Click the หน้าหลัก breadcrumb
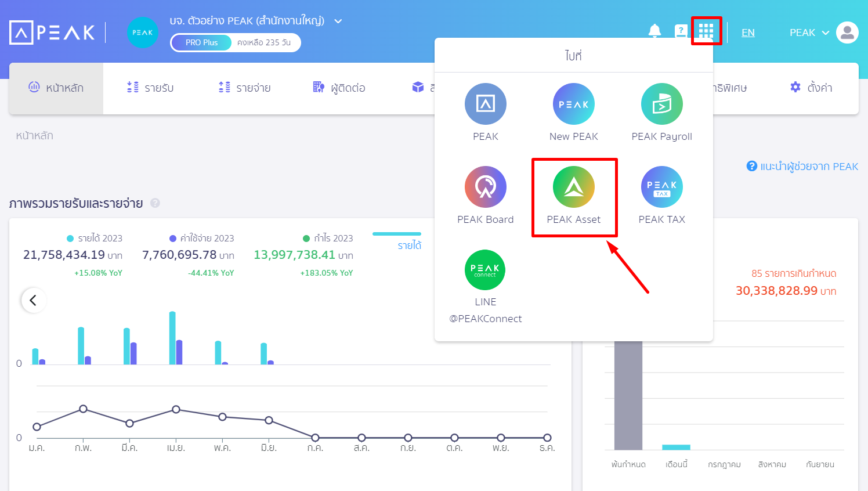 (34, 135)
